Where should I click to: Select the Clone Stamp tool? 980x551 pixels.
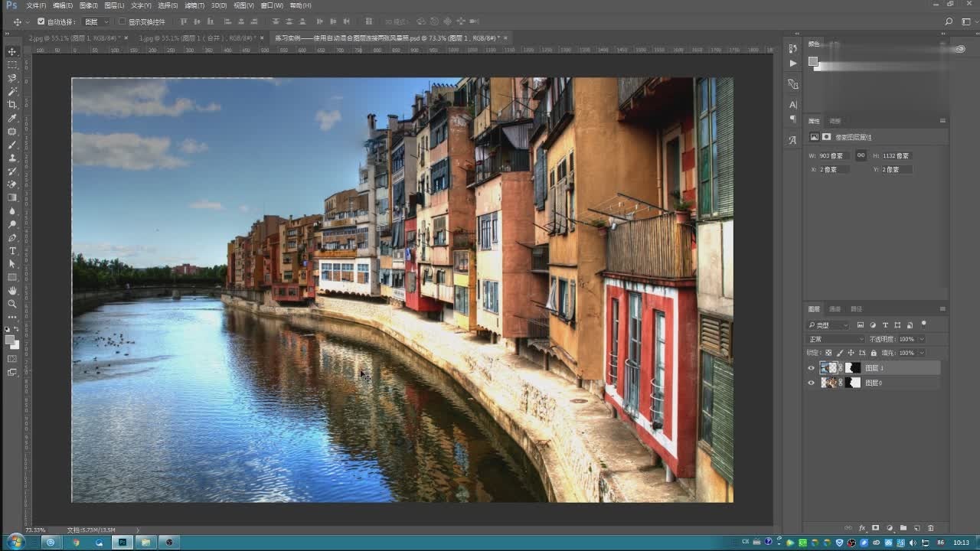tap(12, 158)
